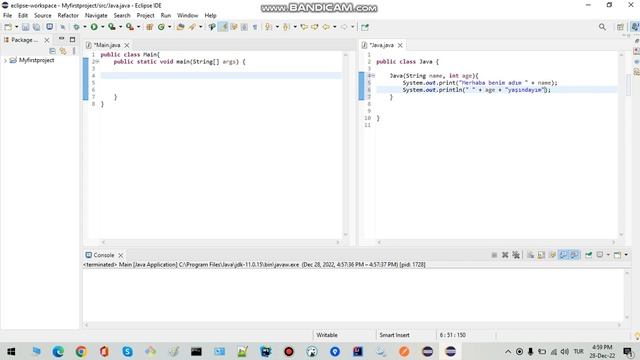The height and width of the screenshot is (360, 640).
Task: Open the Source menu
Action: (42, 16)
